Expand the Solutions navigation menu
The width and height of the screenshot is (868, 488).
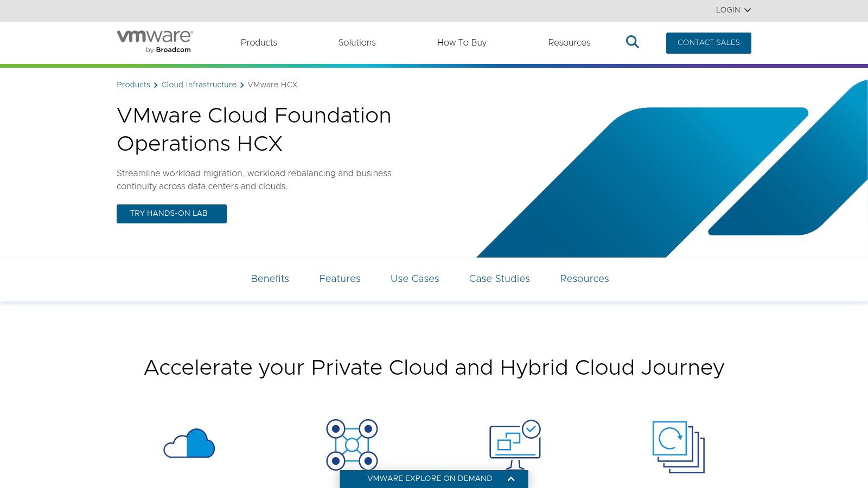point(357,42)
